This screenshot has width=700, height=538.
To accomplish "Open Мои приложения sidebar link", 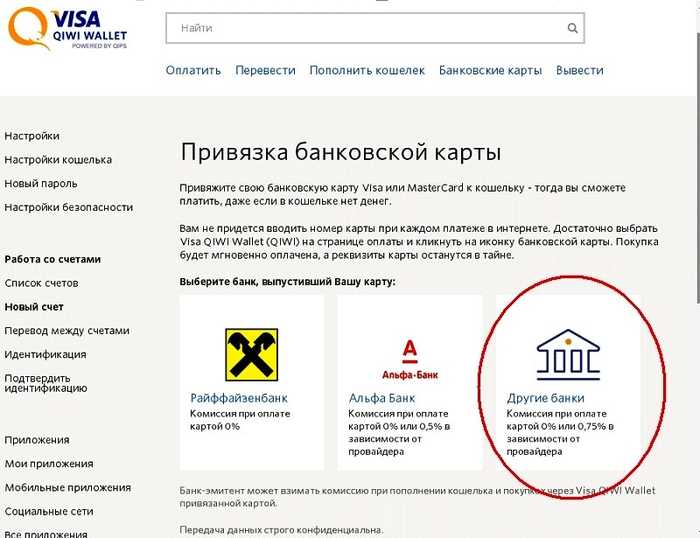I will [49, 464].
